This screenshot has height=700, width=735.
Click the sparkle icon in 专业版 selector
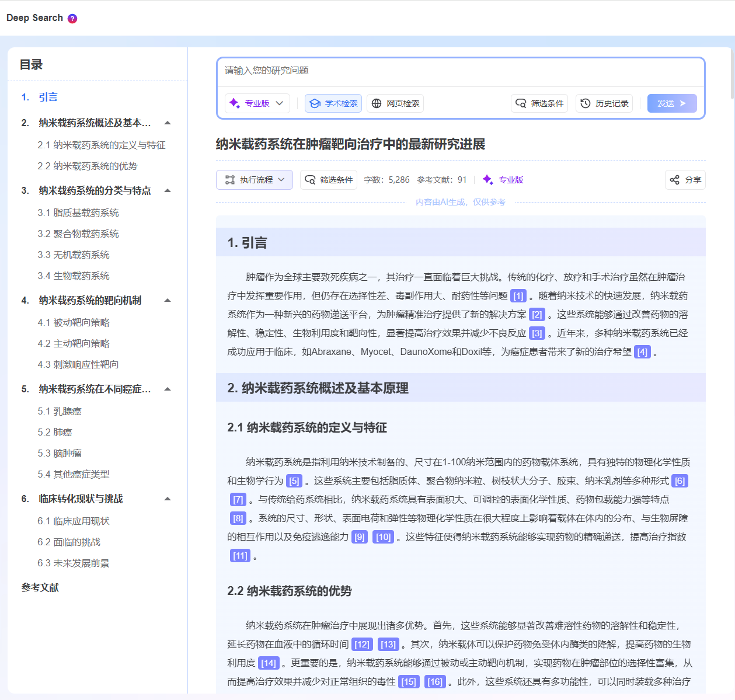(x=235, y=103)
